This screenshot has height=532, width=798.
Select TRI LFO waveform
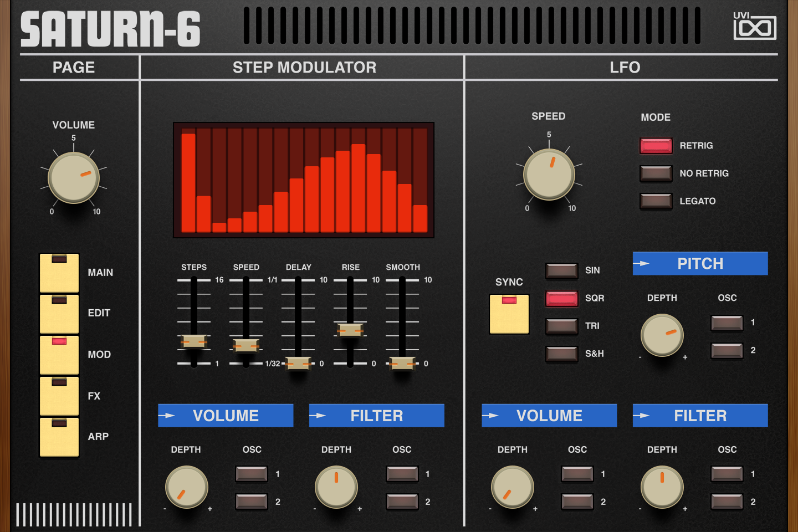[562, 326]
